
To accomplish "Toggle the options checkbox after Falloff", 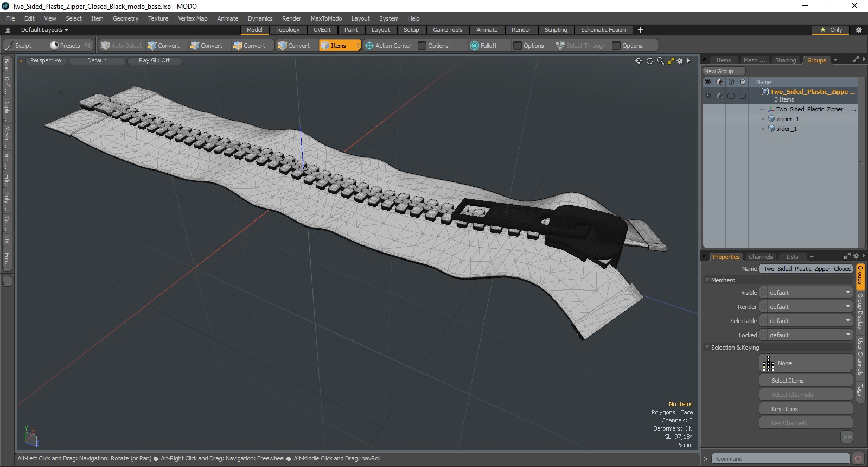I will pos(517,46).
